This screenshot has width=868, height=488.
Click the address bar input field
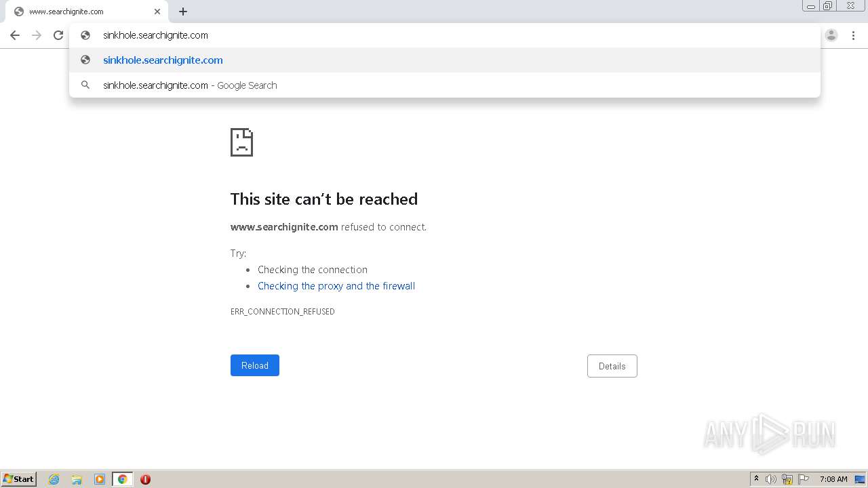[x=444, y=35]
